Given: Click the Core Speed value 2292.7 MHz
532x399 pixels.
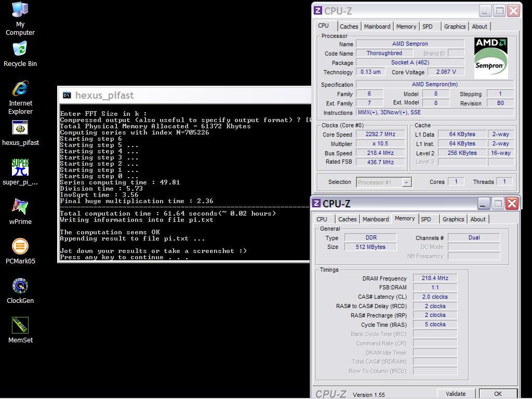Looking at the screenshot, I should (380, 135).
